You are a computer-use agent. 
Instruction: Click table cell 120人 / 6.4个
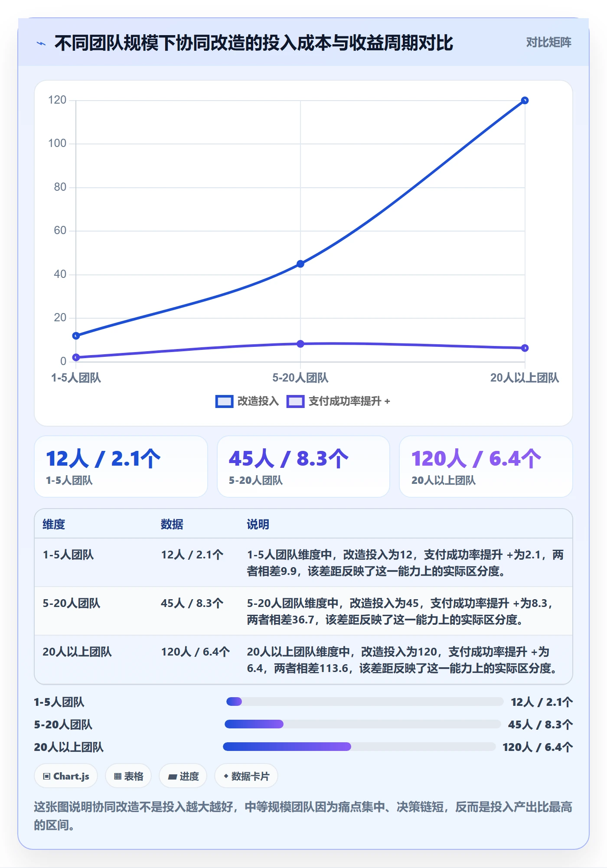[x=196, y=652]
